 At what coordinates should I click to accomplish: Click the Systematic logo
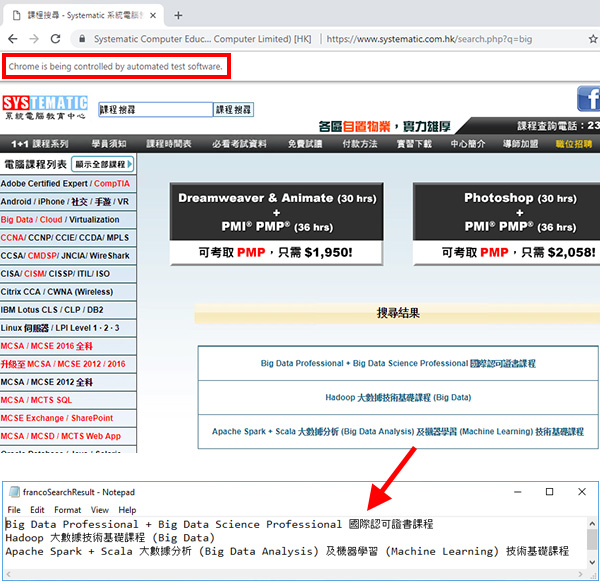coord(45,108)
